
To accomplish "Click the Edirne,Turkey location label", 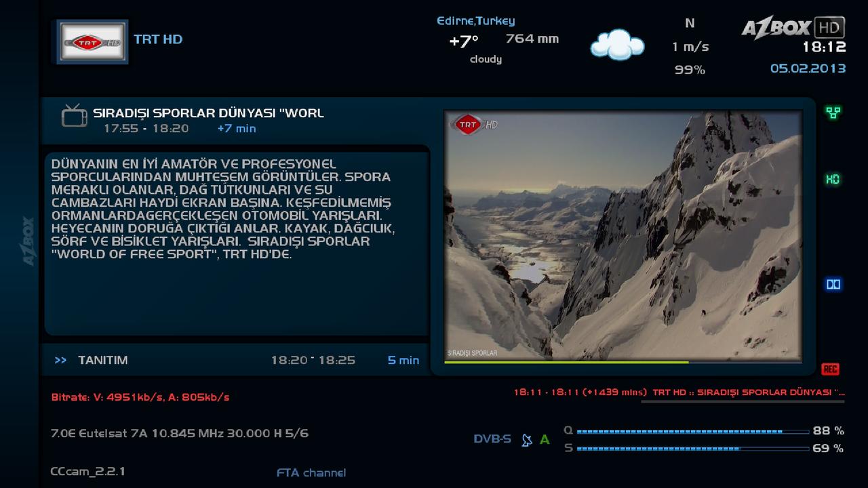I will [475, 21].
